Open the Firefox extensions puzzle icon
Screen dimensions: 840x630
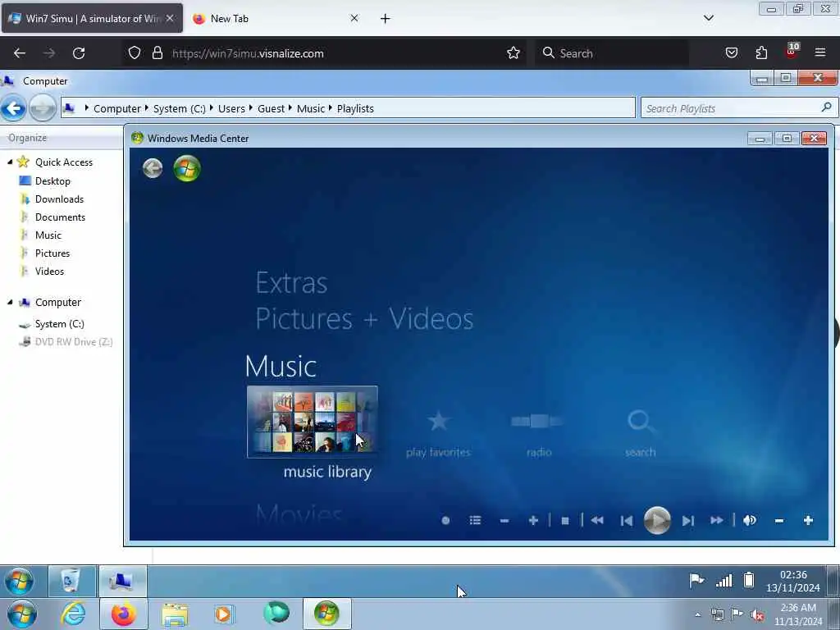click(761, 52)
